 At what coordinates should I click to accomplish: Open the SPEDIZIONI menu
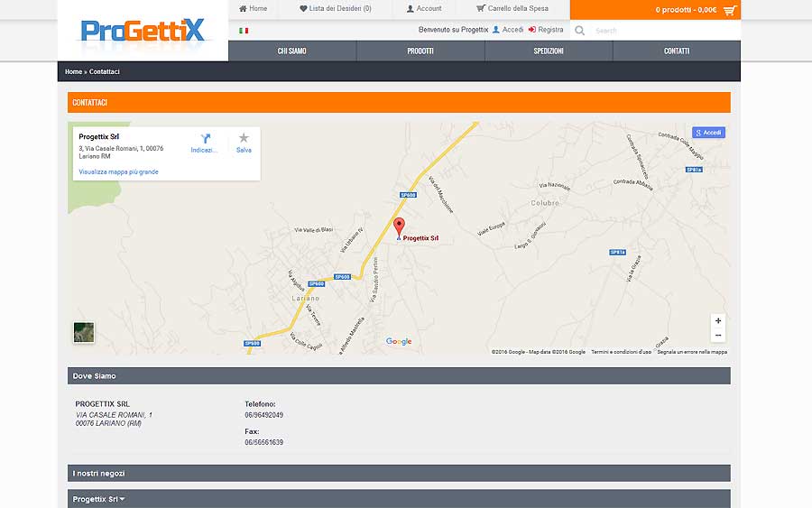tap(549, 51)
